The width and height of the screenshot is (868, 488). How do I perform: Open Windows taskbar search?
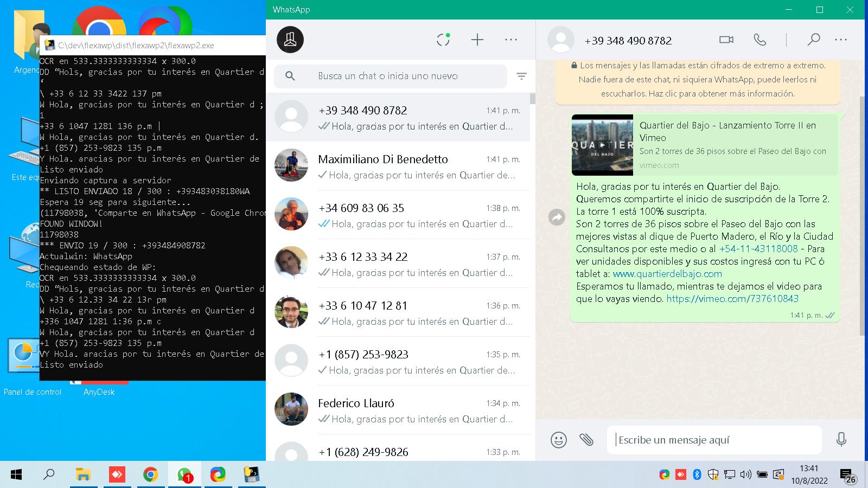pyautogui.click(x=49, y=475)
